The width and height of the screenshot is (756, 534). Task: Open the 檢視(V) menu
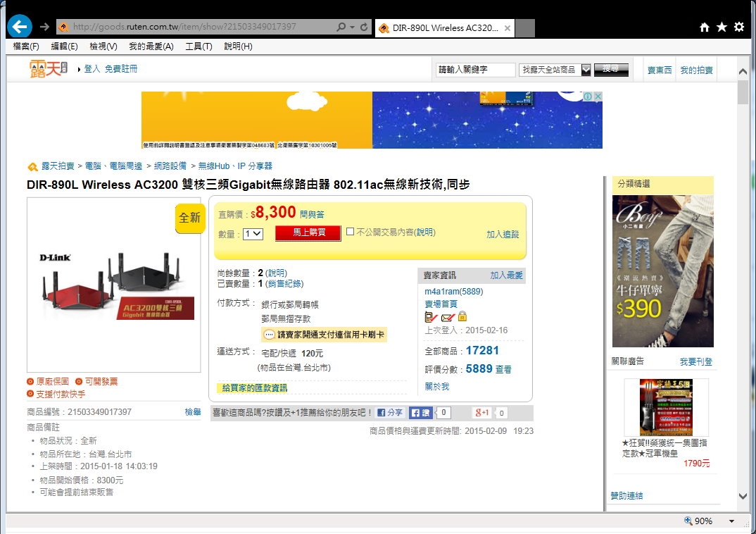103,46
